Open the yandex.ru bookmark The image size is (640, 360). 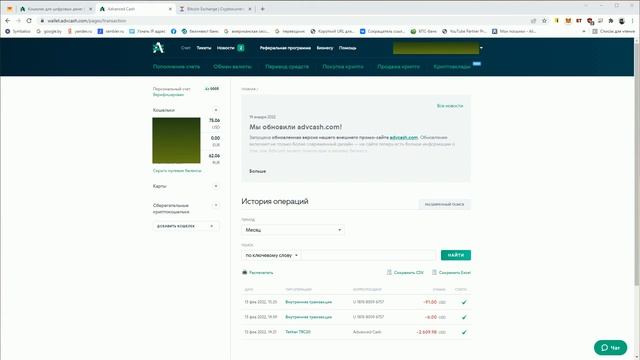coord(80,31)
